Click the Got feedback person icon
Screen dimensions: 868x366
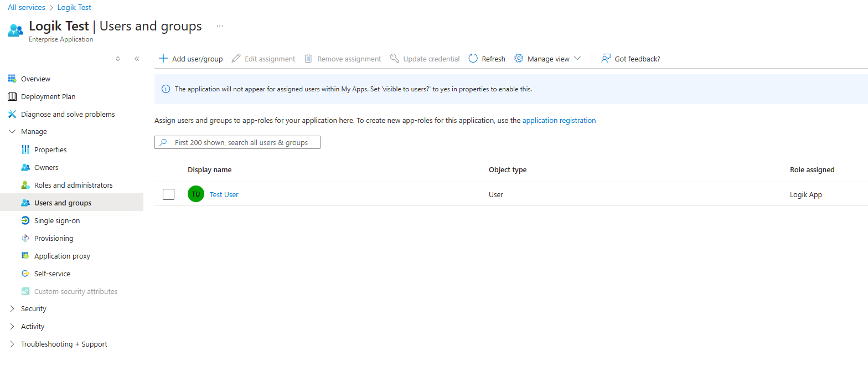pyautogui.click(x=606, y=58)
